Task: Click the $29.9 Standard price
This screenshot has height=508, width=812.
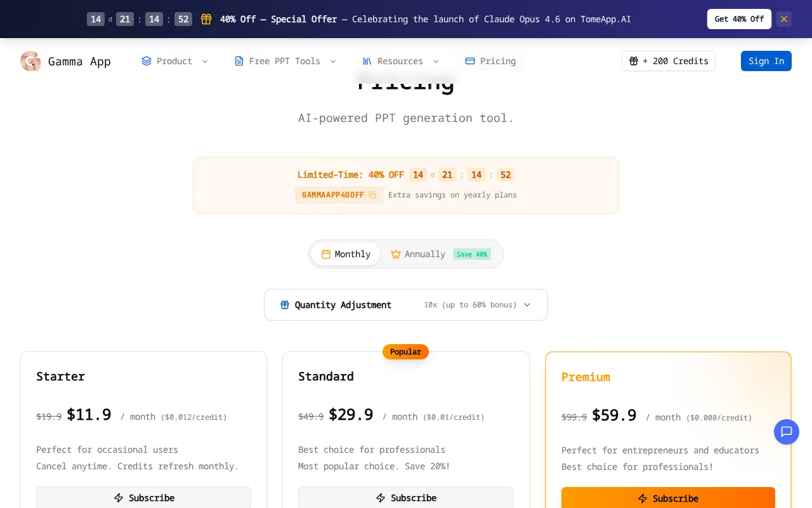Action: pos(351,415)
